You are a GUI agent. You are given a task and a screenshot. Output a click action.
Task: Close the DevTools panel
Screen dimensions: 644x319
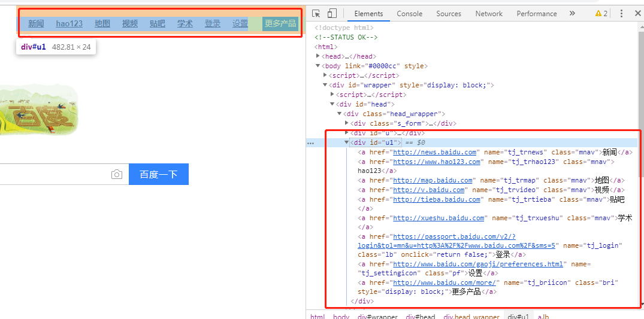pyautogui.click(x=637, y=14)
